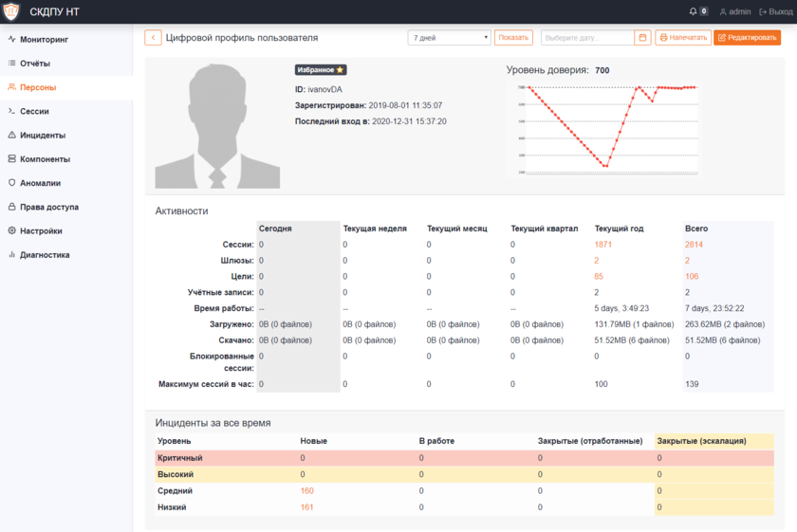This screenshot has height=532, width=797.
Task: Open the 7 дней period dropdown
Action: [x=449, y=38]
